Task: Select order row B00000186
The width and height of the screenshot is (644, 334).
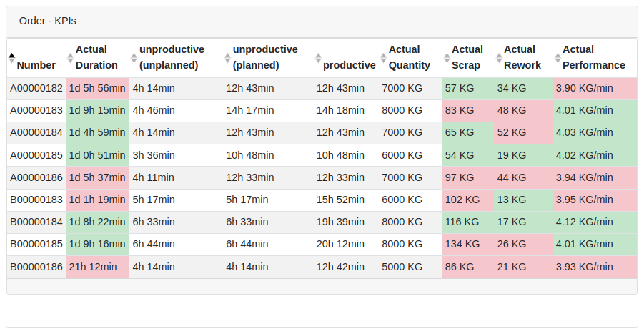Action: [36, 267]
